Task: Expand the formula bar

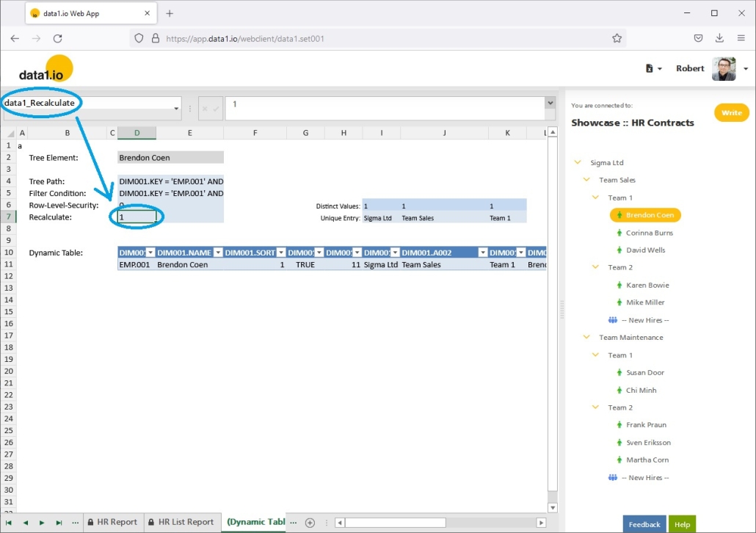Action: [550, 103]
